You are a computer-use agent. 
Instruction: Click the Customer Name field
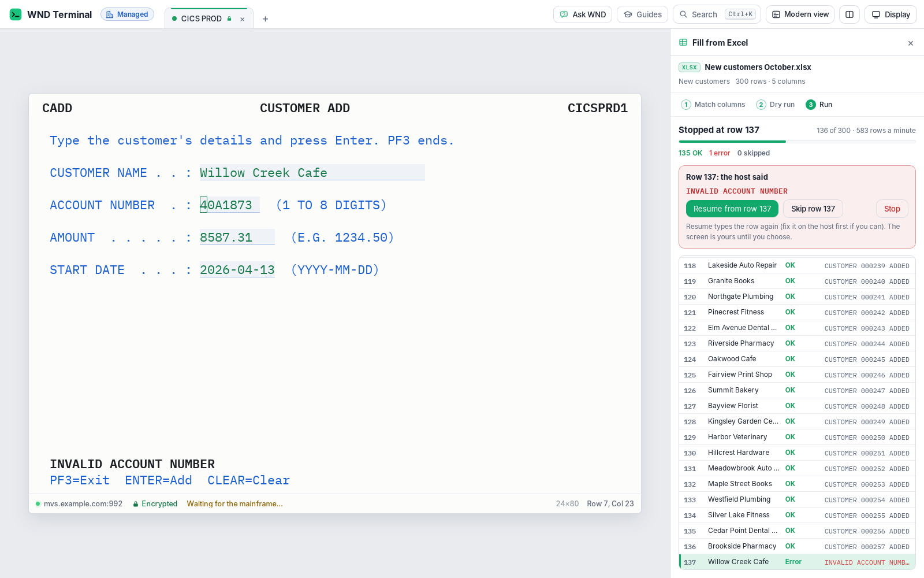(x=312, y=173)
